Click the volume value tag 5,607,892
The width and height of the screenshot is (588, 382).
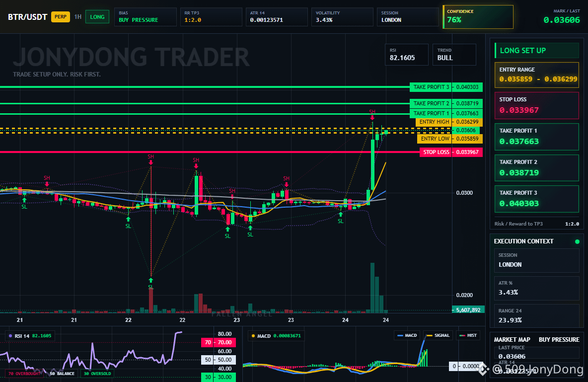(x=468, y=310)
